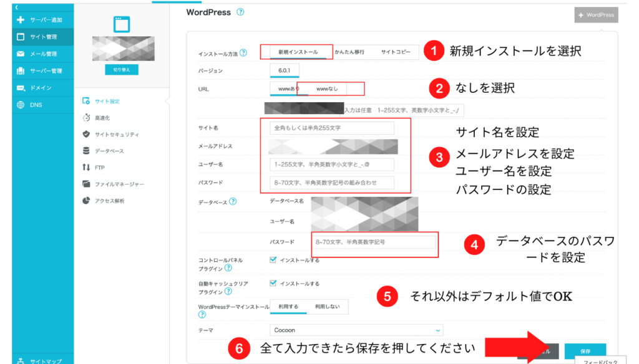Collapse the left sidebar with top chevron
Viewport: 639px width, 364px height.
[x=17, y=7]
